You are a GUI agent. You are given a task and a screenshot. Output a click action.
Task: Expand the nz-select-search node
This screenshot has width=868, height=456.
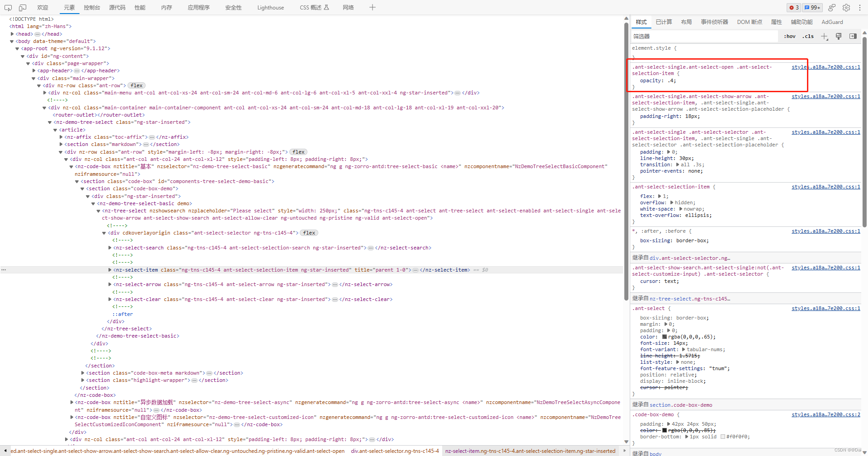(x=110, y=248)
